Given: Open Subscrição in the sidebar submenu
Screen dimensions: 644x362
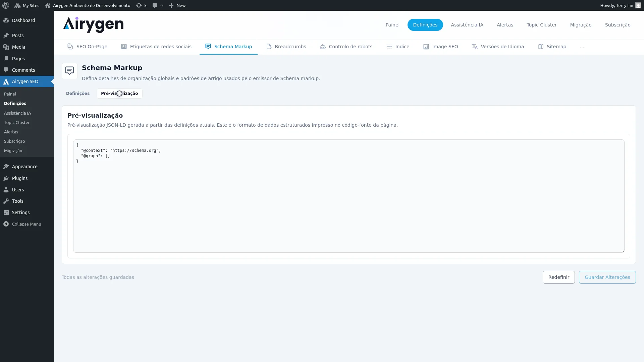Looking at the screenshot, I should (x=14, y=141).
